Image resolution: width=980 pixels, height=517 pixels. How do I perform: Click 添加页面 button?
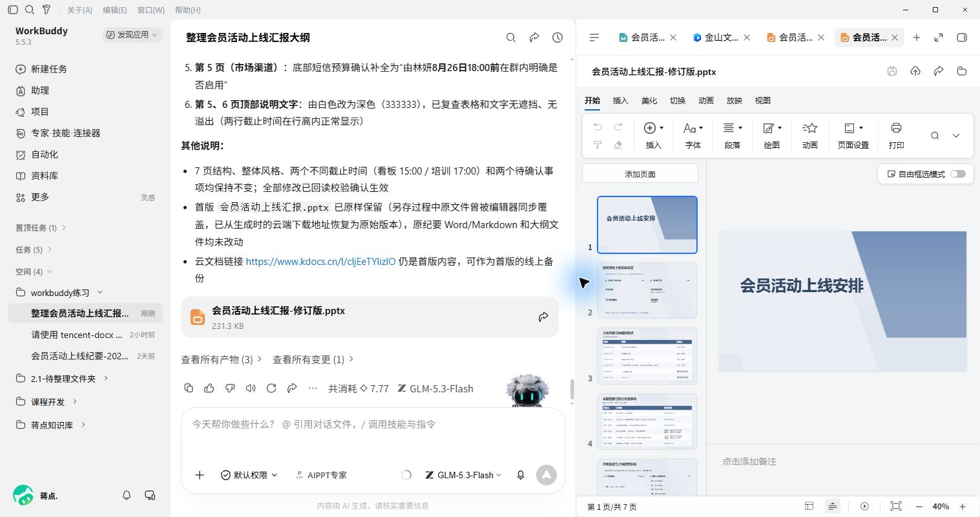(640, 174)
